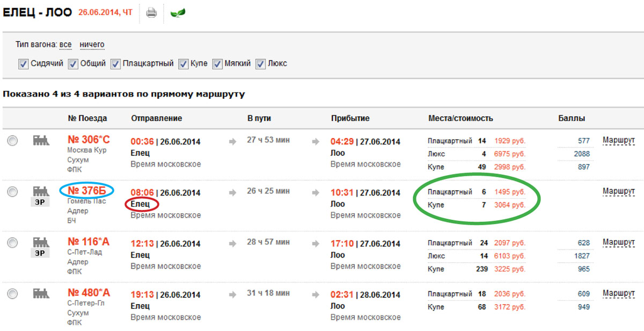Click the ЭР badge under train 116*А
Image resolution: width=644 pixels, height=331 pixels.
point(40,254)
